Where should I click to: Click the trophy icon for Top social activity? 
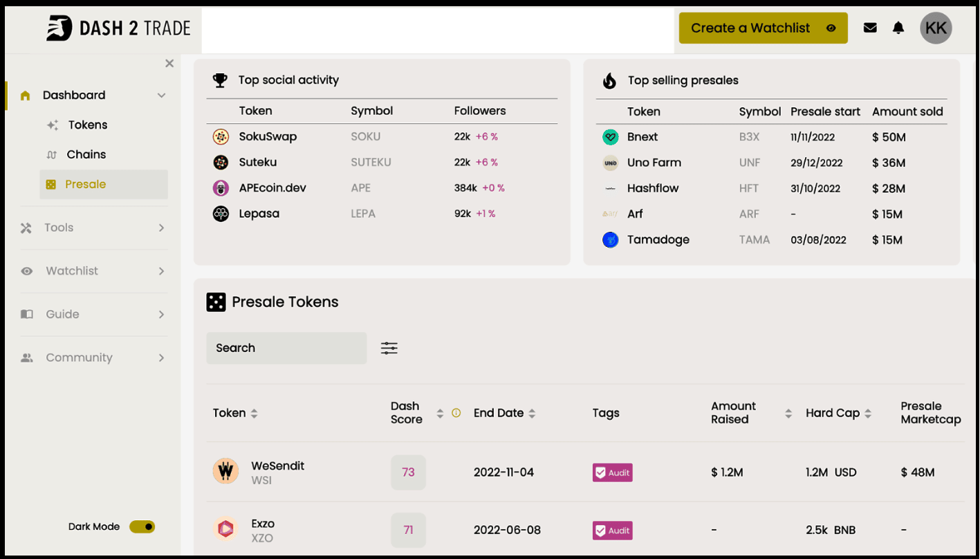[x=220, y=80]
